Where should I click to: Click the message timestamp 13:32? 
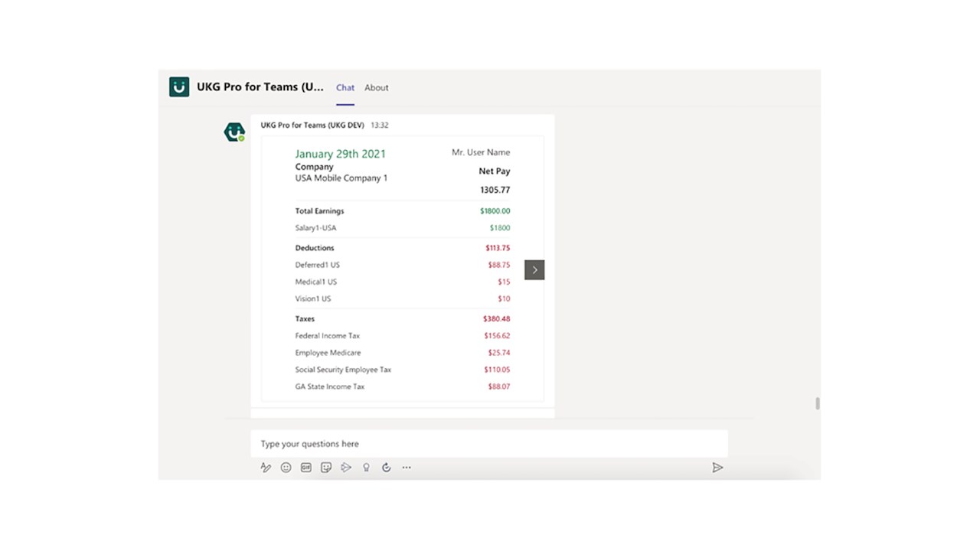[x=380, y=126]
